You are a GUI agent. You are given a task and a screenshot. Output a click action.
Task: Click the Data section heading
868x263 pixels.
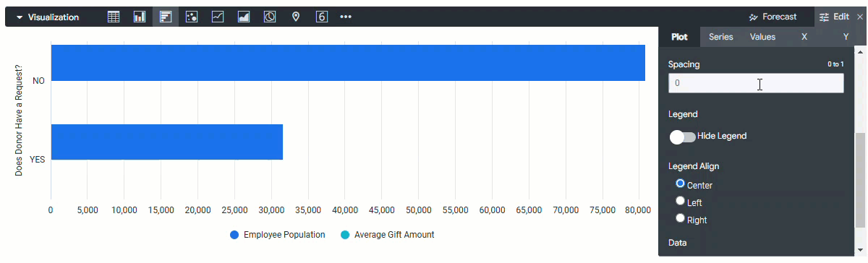point(678,243)
